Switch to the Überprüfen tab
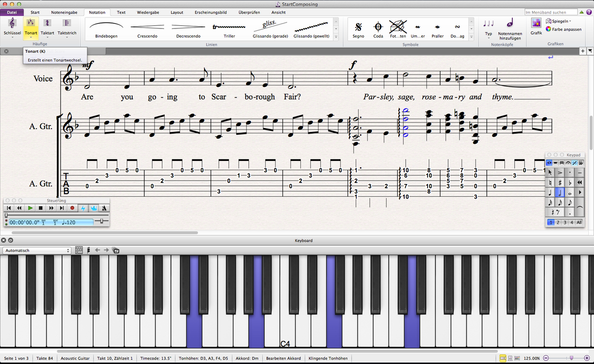 (x=250, y=12)
